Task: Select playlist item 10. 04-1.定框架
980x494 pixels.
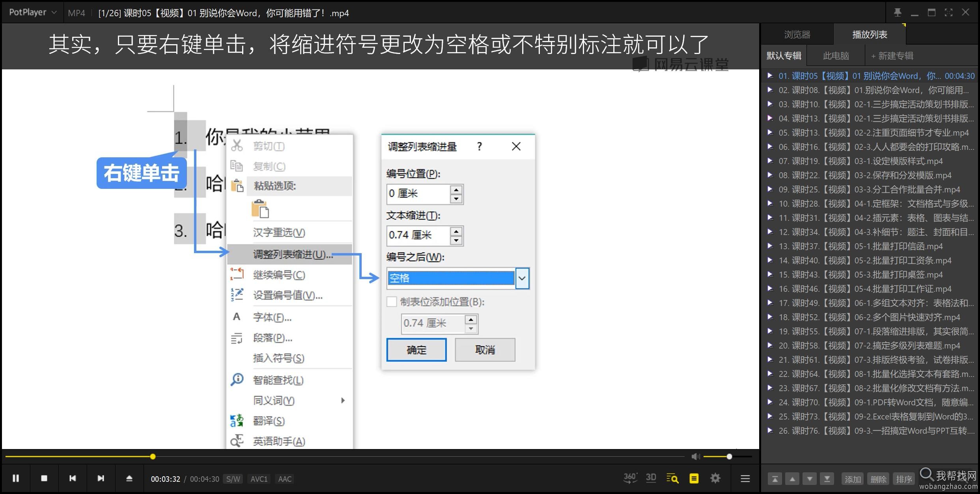Action: pos(870,203)
